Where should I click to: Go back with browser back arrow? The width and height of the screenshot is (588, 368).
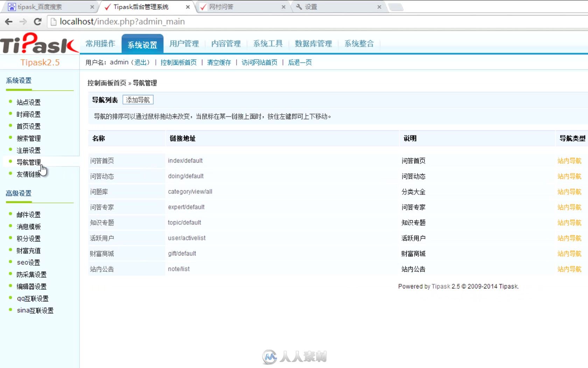tap(9, 22)
